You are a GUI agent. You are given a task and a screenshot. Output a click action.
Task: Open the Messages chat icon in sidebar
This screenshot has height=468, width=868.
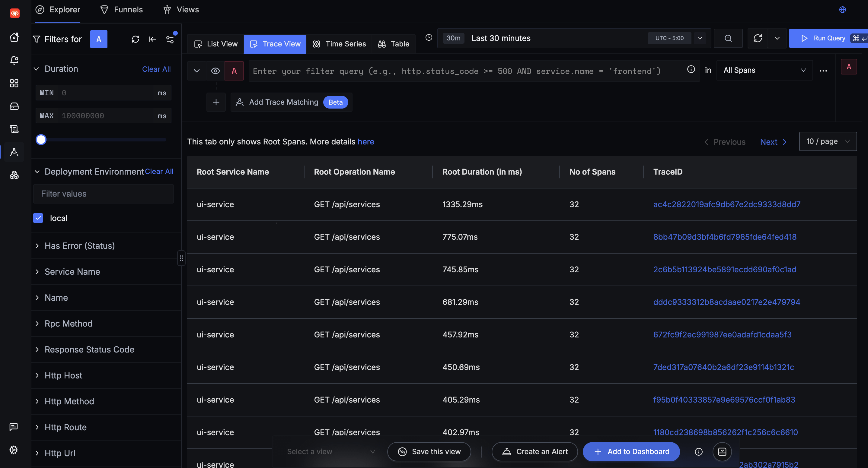point(14,427)
